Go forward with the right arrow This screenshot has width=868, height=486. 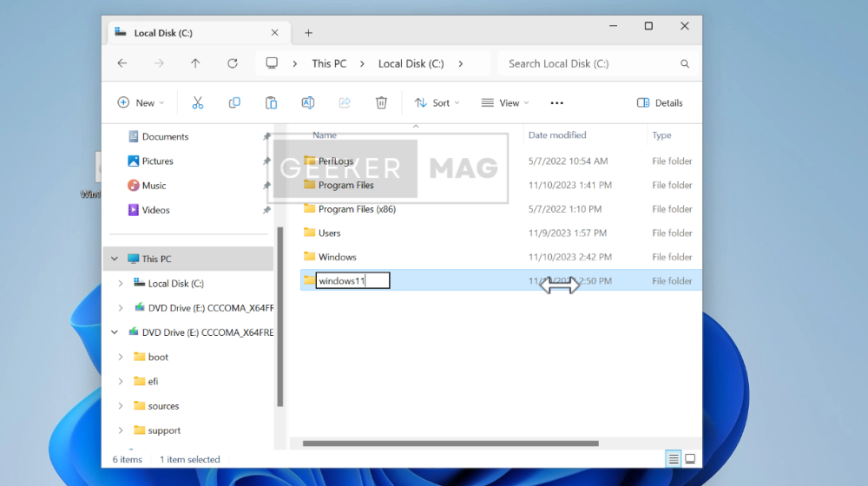[159, 63]
